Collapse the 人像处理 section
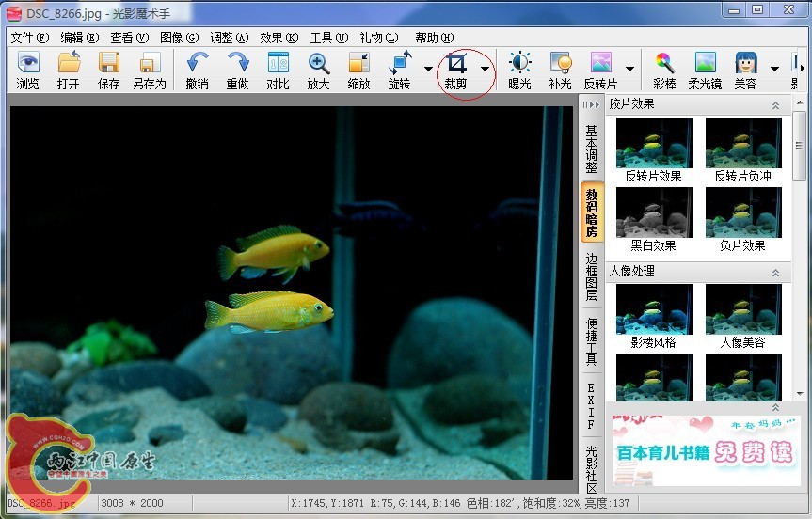This screenshot has width=812, height=519. coord(775,273)
